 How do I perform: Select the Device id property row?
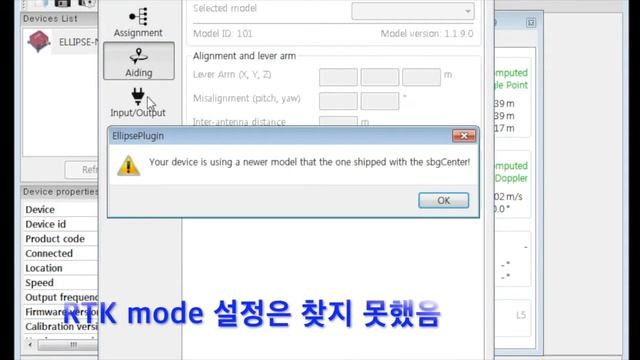[60, 224]
